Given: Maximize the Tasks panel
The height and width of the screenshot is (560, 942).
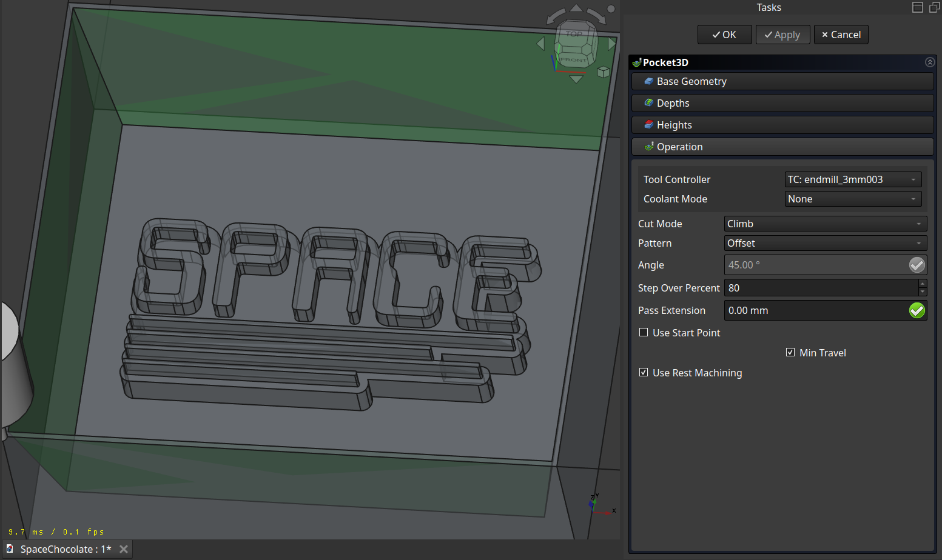Looking at the screenshot, I should [x=918, y=7].
